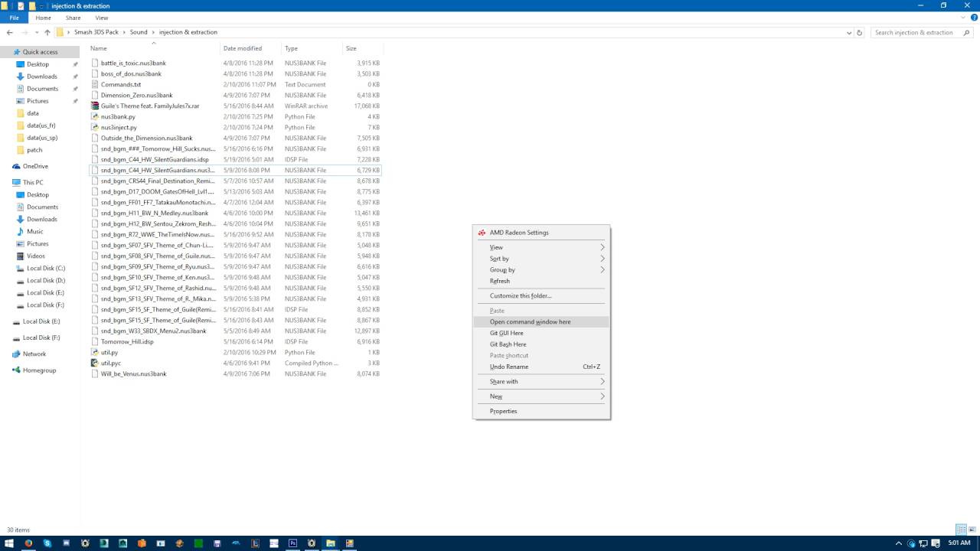Navigate to Sound in the address breadcrumb

pyautogui.click(x=139, y=33)
